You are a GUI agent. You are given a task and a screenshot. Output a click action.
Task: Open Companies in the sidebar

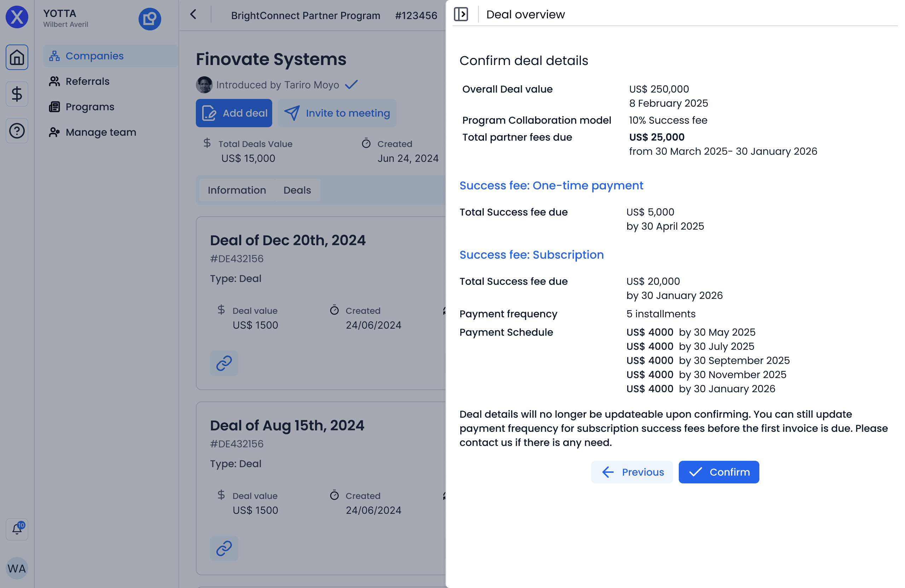(x=94, y=56)
